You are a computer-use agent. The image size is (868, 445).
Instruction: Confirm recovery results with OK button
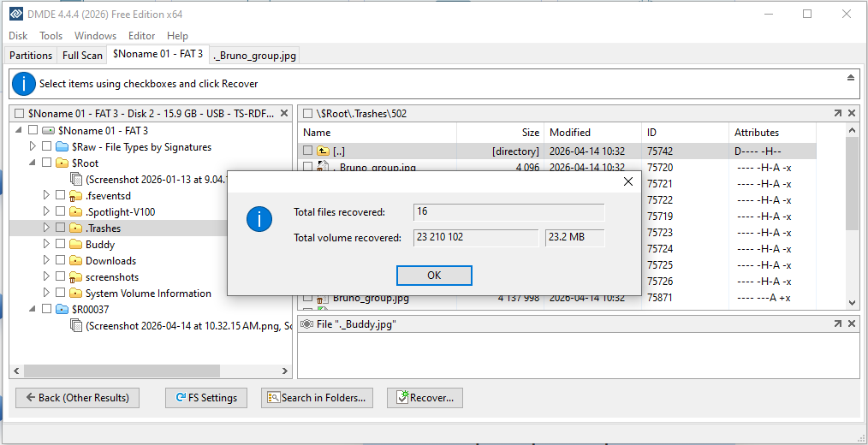pos(434,275)
